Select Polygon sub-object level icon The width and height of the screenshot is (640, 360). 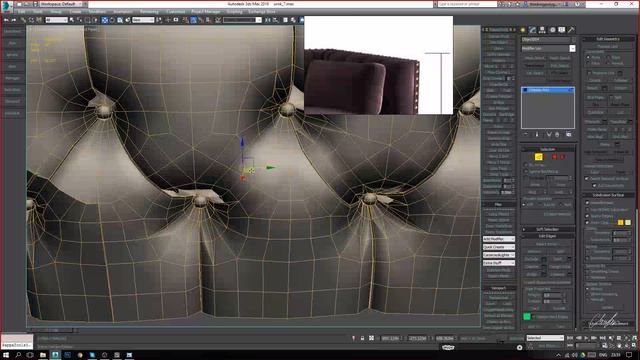[x=554, y=157]
